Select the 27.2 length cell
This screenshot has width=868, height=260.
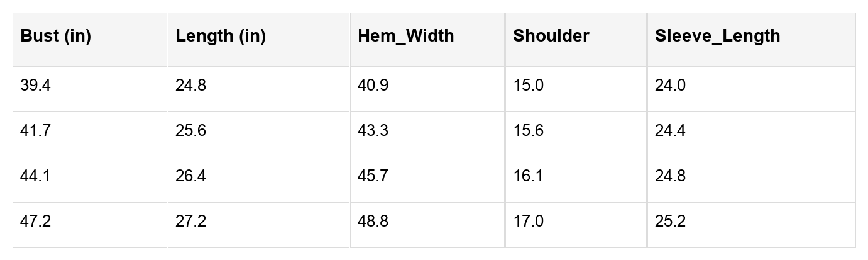click(190, 222)
